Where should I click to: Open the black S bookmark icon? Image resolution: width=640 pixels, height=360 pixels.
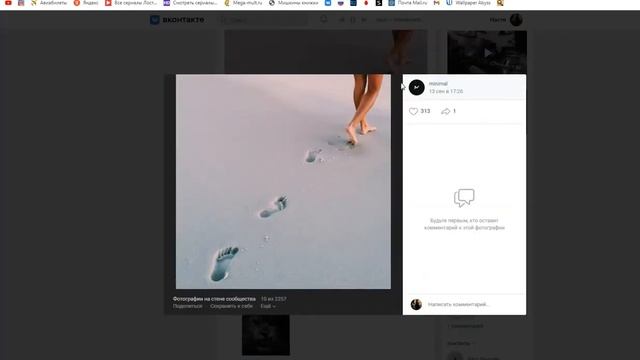379,3
